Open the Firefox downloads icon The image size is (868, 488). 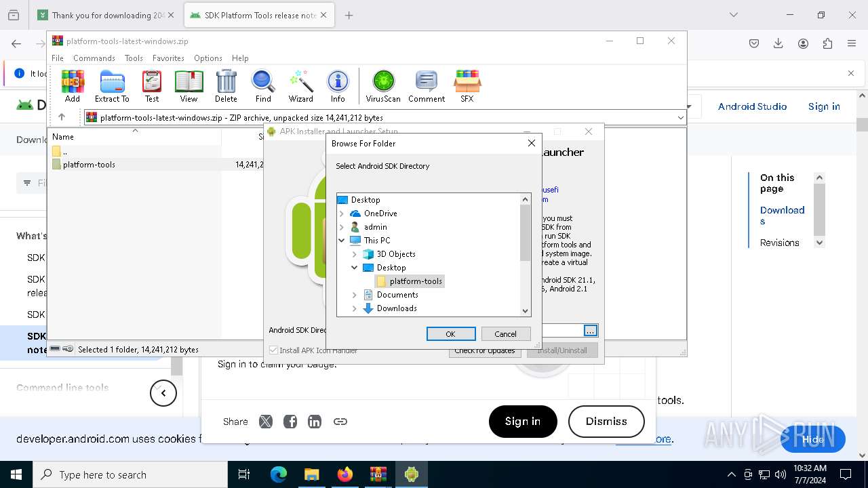coord(778,43)
